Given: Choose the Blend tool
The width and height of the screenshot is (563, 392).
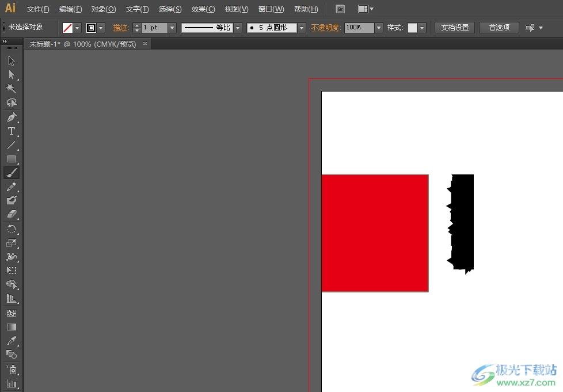Looking at the screenshot, I should tap(12, 355).
